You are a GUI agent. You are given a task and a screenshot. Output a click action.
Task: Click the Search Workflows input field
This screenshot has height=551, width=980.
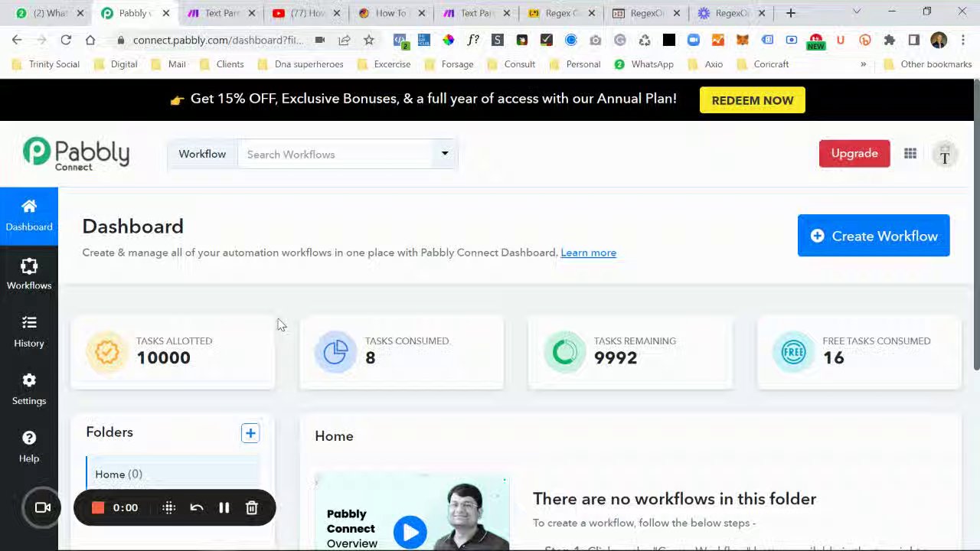click(x=337, y=155)
